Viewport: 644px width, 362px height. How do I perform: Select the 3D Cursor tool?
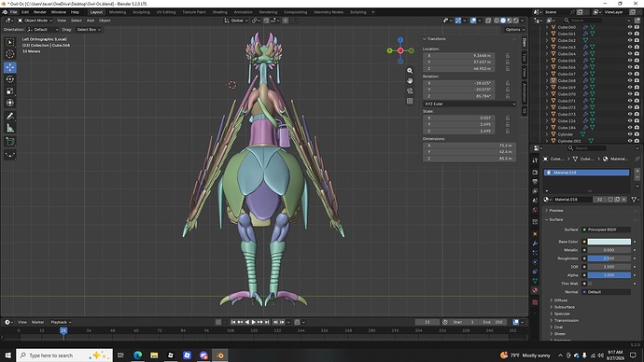pos(10,54)
